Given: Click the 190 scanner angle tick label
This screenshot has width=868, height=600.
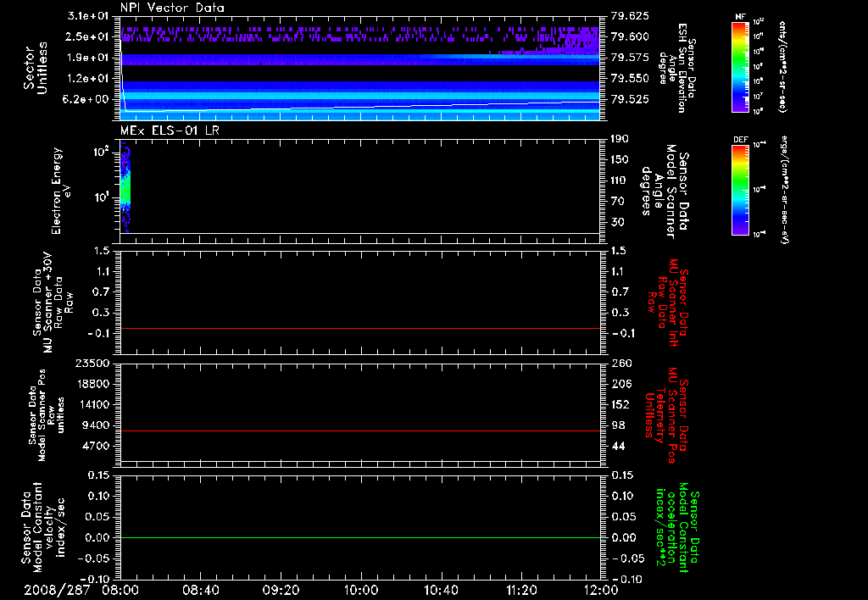Looking at the screenshot, I should pyautogui.click(x=620, y=139).
